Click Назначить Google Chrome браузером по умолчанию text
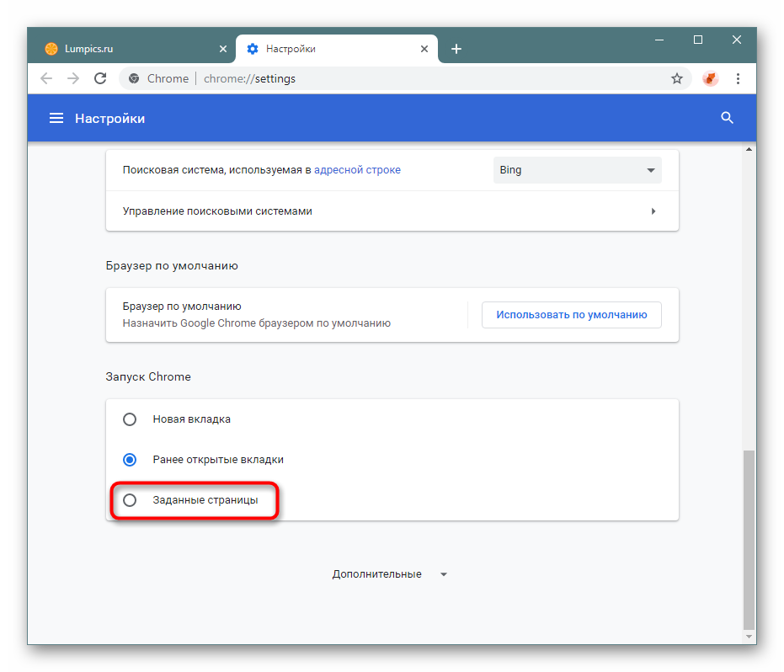The width and height of the screenshot is (784, 672). (257, 323)
